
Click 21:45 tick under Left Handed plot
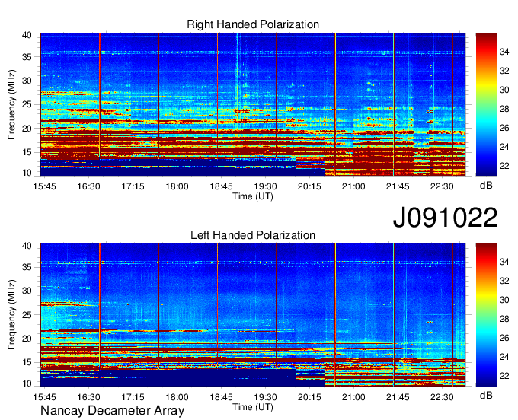398,396
